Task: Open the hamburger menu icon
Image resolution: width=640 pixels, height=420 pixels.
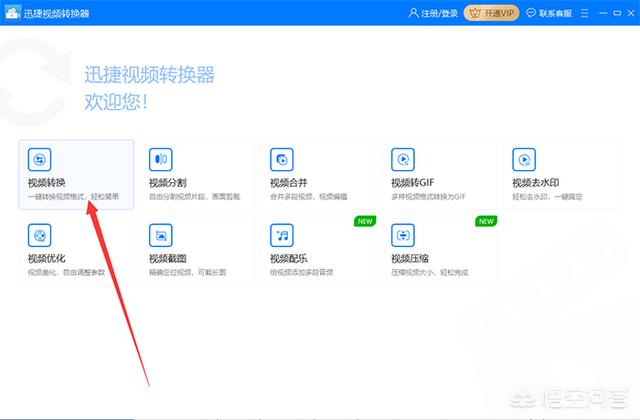Action: [x=584, y=13]
